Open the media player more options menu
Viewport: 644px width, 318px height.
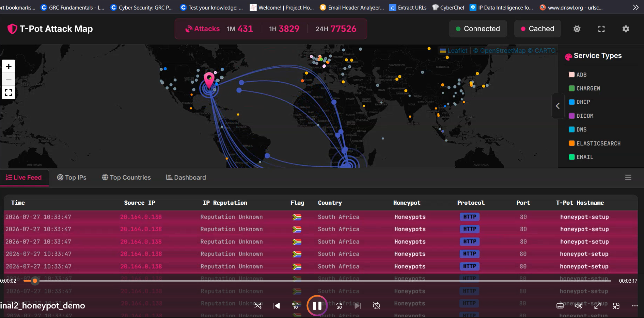pyautogui.click(x=635, y=306)
